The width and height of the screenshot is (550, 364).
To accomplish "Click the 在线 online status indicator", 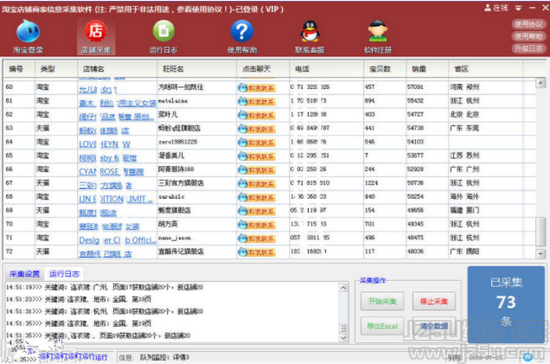I will click(496, 8).
